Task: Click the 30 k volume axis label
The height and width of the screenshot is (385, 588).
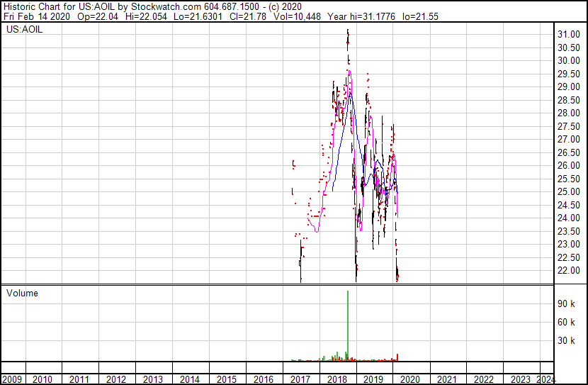Action: click(567, 340)
